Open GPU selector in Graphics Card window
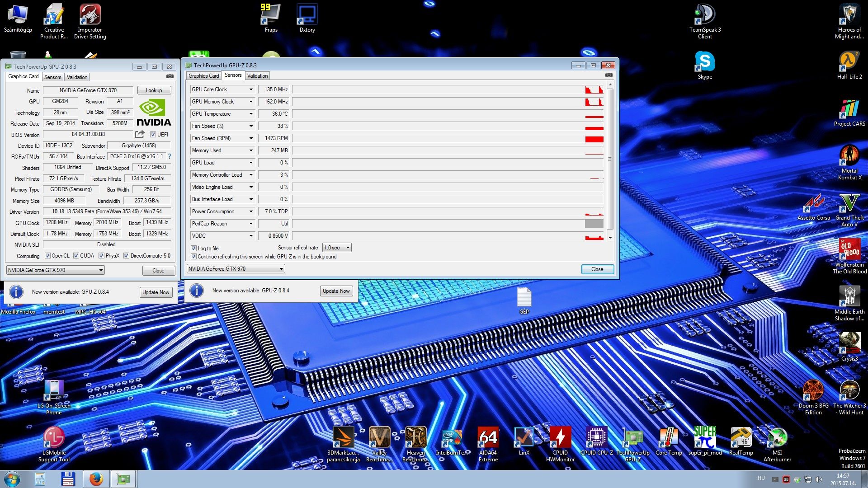868x488 pixels. (x=56, y=270)
